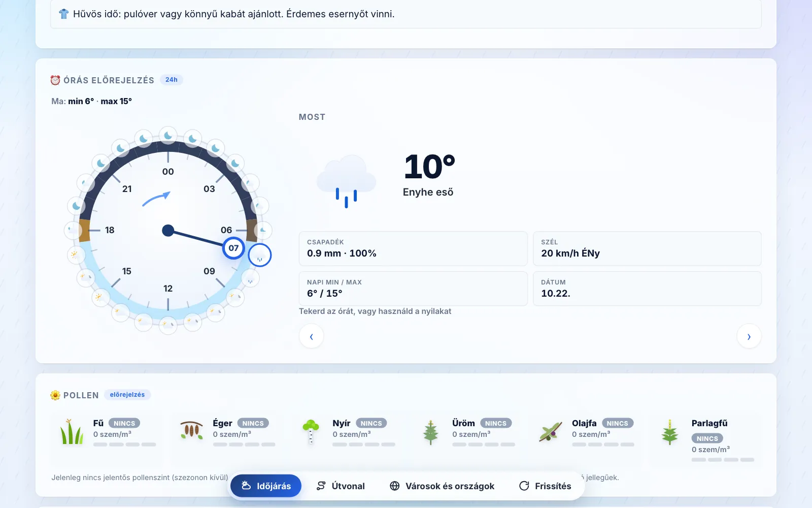
Task: Click the Frissítés refresh button
Action: [x=545, y=486]
